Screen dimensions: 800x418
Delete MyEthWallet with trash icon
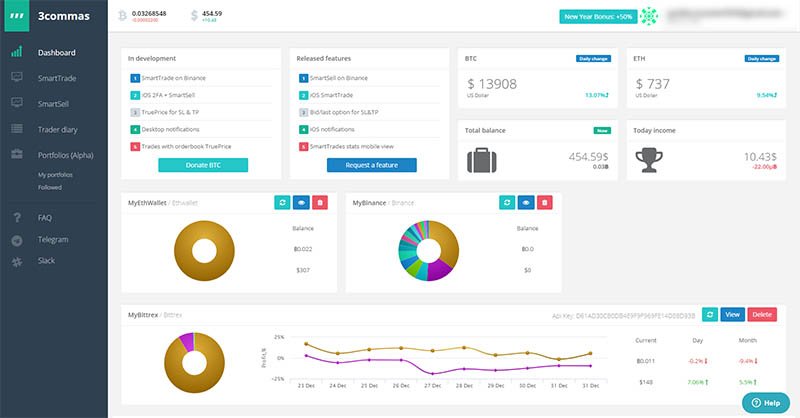pyautogui.click(x=320, y=203)
